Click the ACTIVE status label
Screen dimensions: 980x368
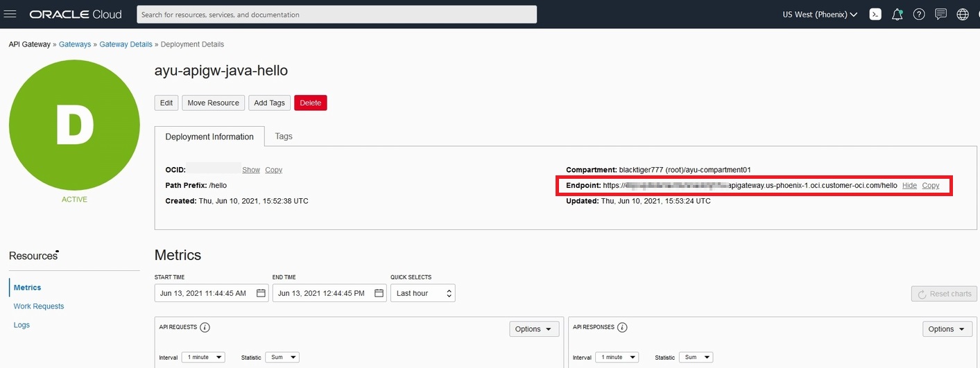[74, 200]
